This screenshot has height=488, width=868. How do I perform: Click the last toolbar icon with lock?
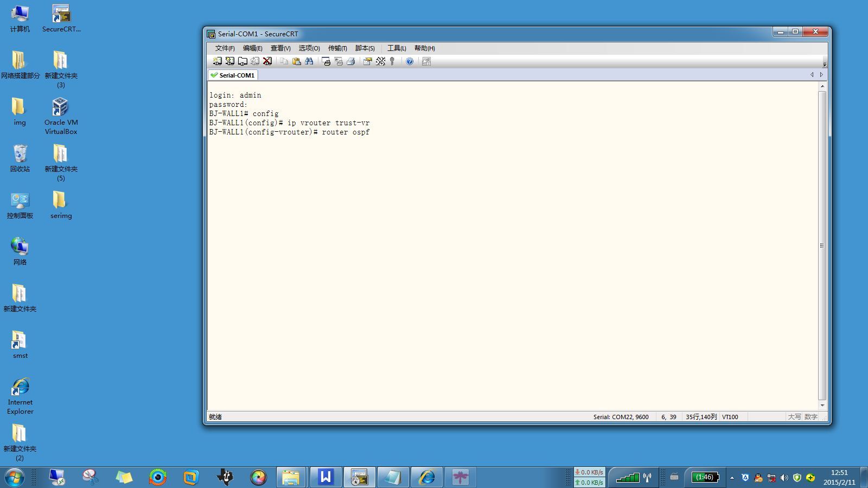point(426,61)
